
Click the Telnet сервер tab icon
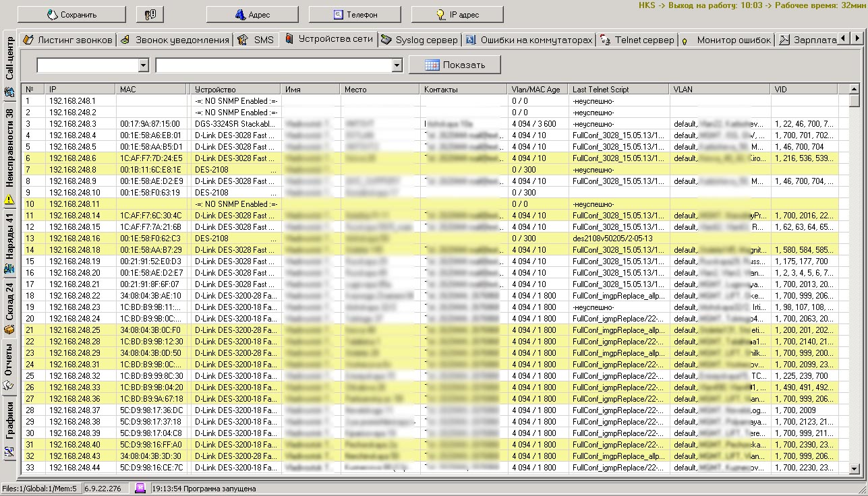(x=606, y=40)
